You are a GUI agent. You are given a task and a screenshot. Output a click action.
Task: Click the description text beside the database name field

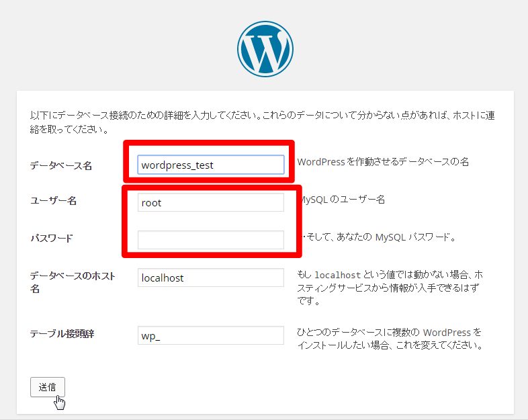coord(382,162)
